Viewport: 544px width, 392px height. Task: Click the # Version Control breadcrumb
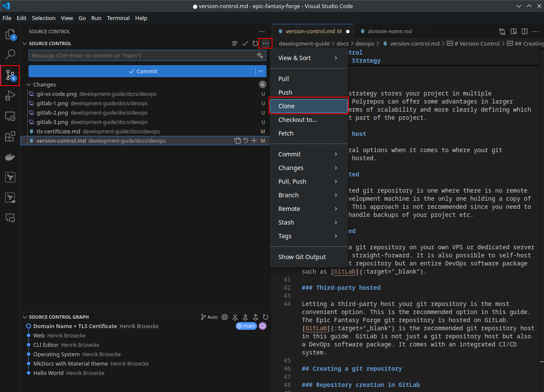tap(473, 43)
